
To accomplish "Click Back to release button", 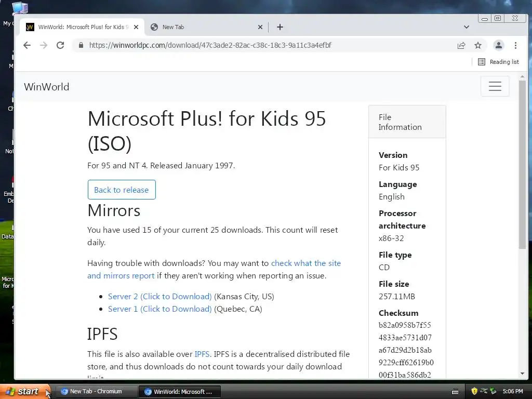I will click(122, 190).
